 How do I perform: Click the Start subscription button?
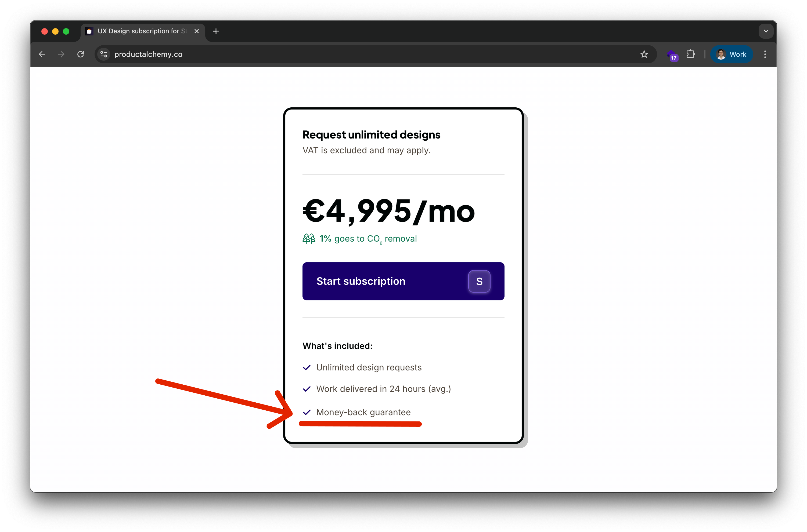(x=403, y=281)
